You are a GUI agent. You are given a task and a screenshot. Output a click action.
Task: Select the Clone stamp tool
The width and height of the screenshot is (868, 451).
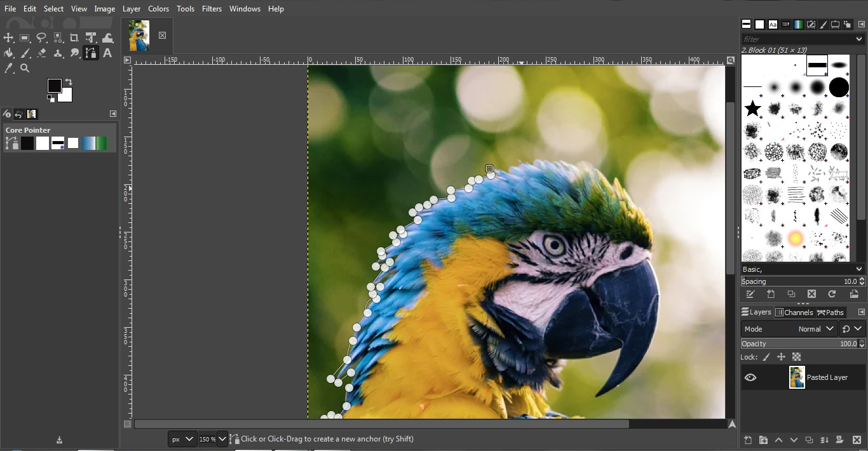tap(58, 53)
